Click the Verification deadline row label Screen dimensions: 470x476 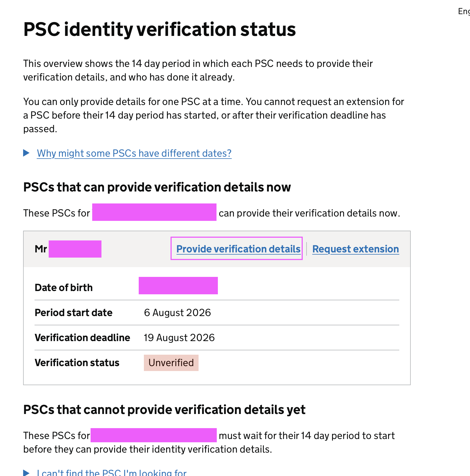coord(82,338)
